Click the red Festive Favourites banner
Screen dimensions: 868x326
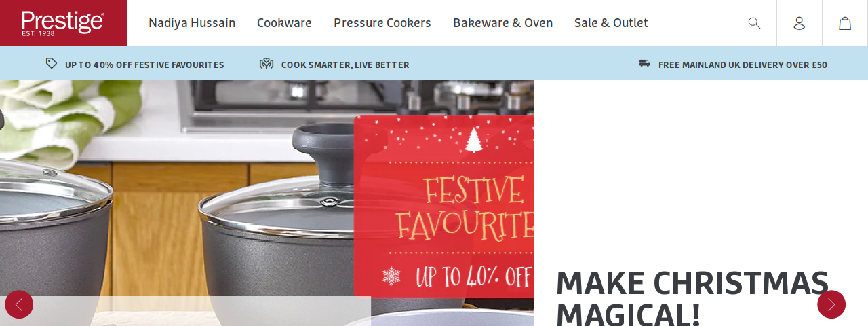tap(443, 206)
